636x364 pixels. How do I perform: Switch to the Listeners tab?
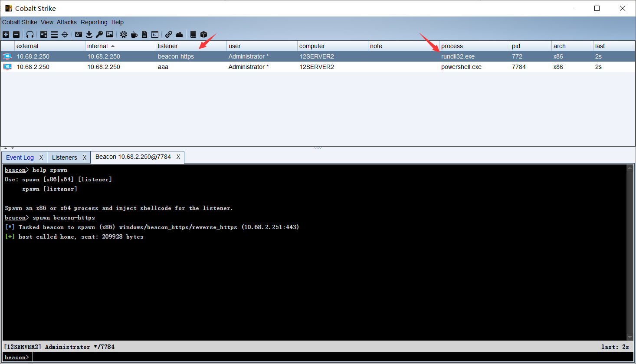coord(65,157)
